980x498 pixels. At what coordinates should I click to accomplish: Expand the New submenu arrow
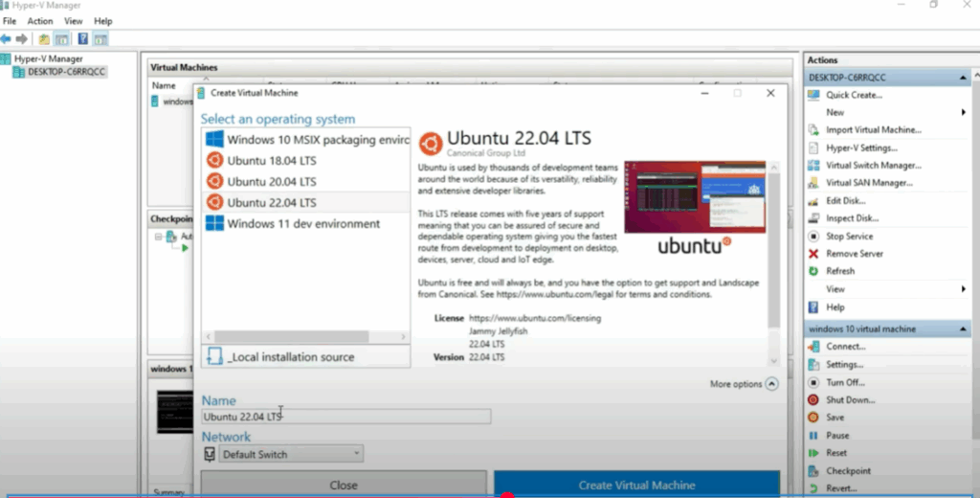[x=963, y=113]
